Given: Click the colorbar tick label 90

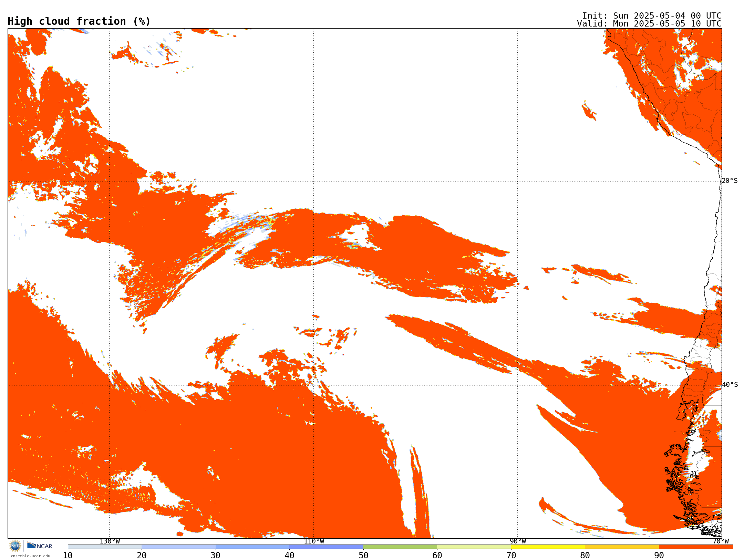Looking at the screenshot, I should click(x=659, y=556).
